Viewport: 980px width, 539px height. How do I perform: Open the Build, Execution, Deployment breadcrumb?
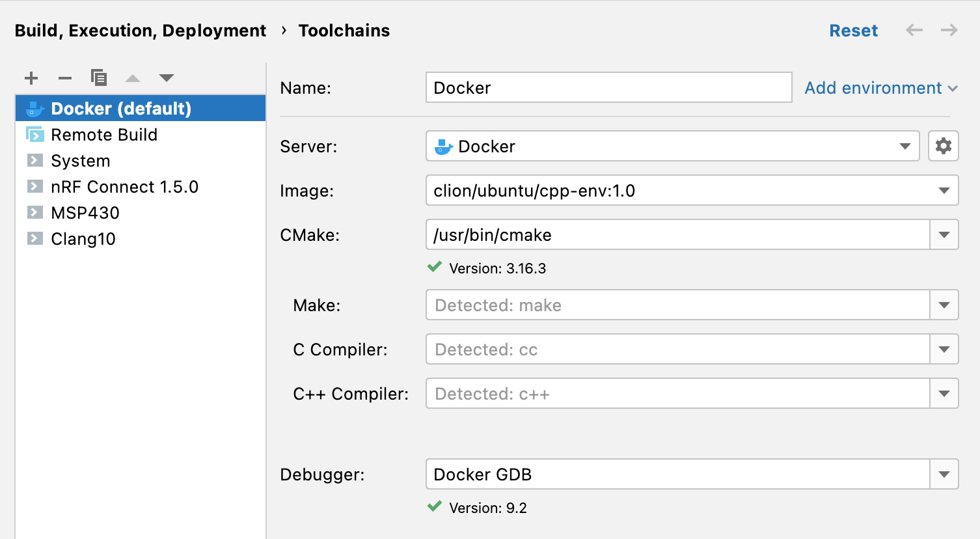point(141,30)
